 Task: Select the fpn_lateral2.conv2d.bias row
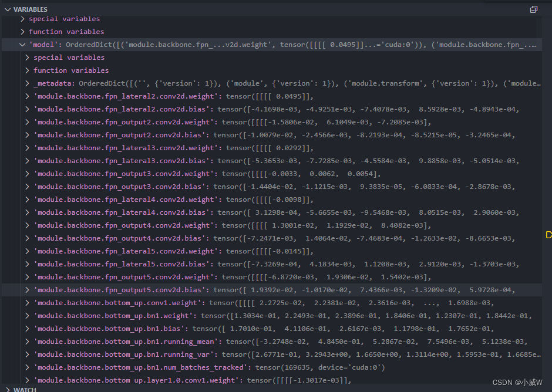point(271,109)
